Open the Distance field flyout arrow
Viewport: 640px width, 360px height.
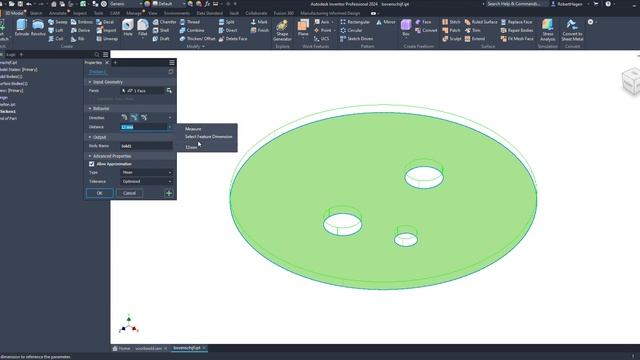click(170, 127)
